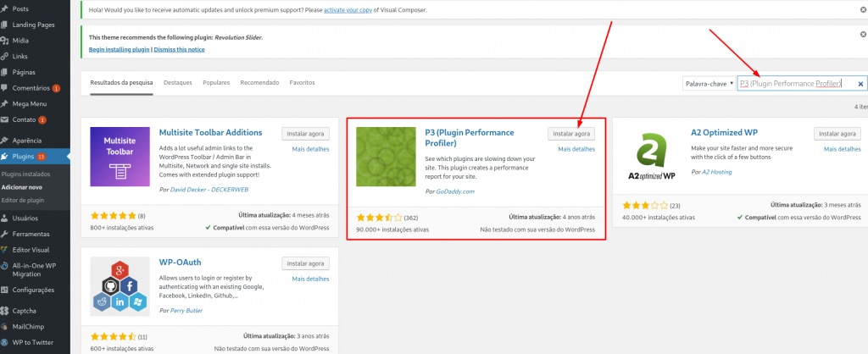Viewport: 868px width, 354px height.
Task: Click the Captcha sidebar icon
Action: [4, 311]
